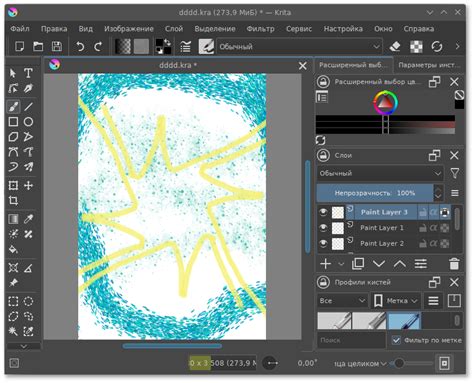Select the Calligraphy tool
474x383 pixels.
[28, 88]
